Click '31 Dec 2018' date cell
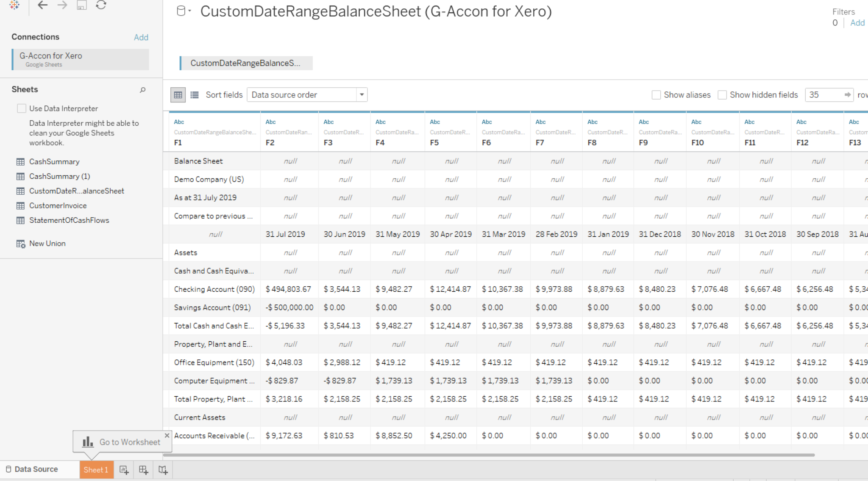This screenshot has height=481, width=868. click(x=660, y=234)
